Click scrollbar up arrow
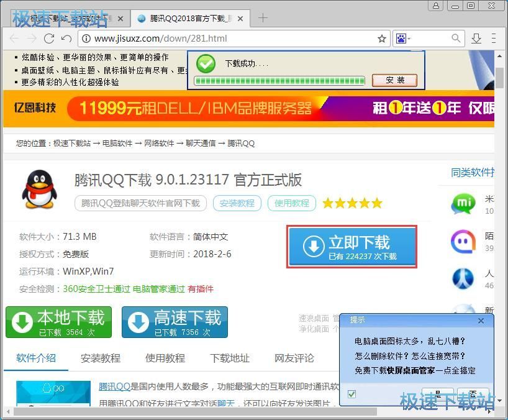Screen dimensions: 508x420 click(499, 56)
